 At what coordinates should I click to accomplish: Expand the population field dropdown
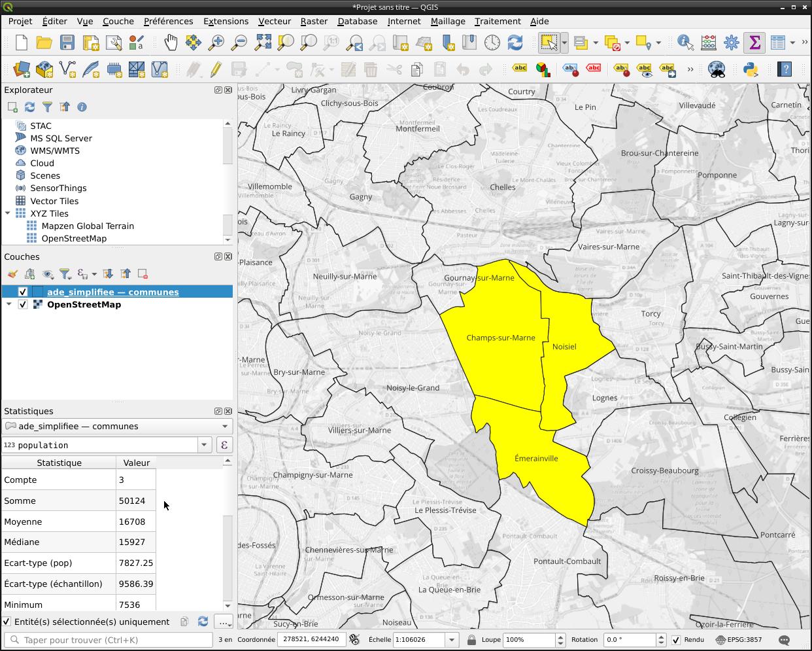click(x=204, y=445)
